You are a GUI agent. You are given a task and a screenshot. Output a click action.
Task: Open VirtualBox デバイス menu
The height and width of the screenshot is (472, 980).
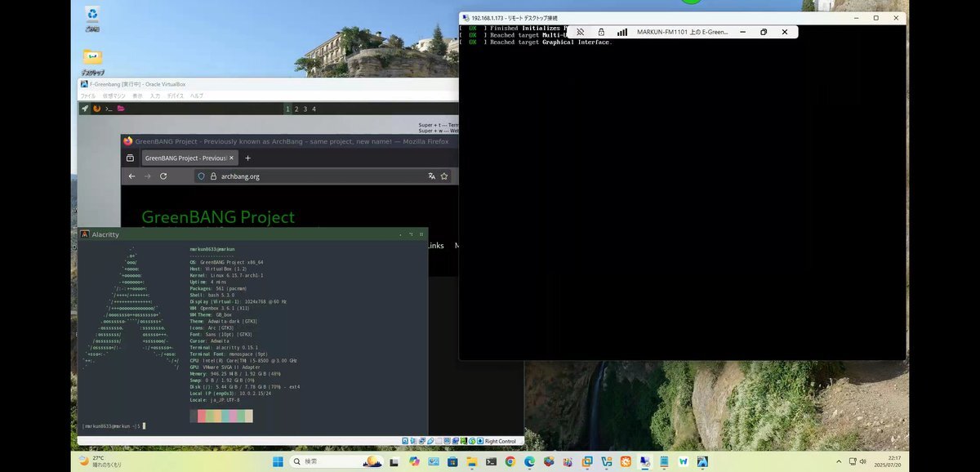pyautogui.click(x=176, y=96)
